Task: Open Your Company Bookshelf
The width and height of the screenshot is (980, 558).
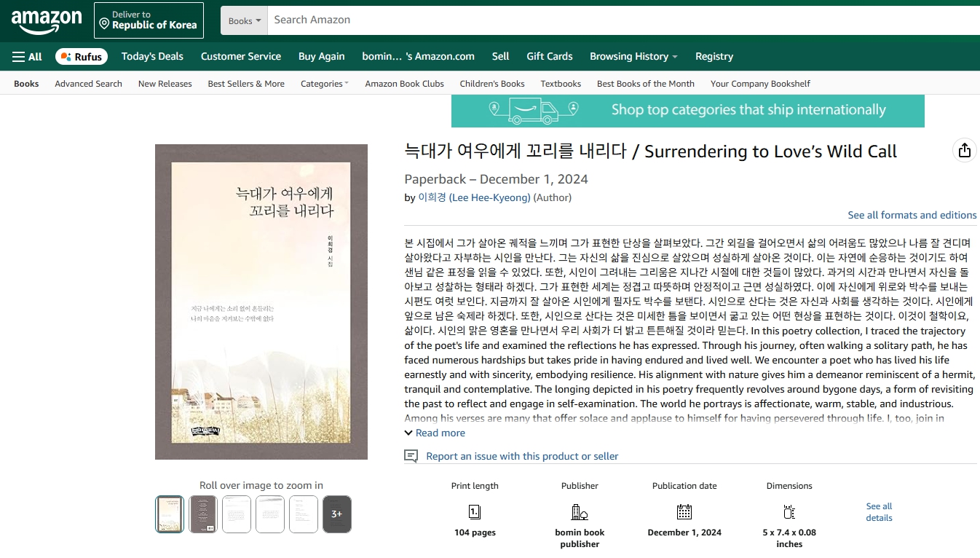Action: [760, 84]
